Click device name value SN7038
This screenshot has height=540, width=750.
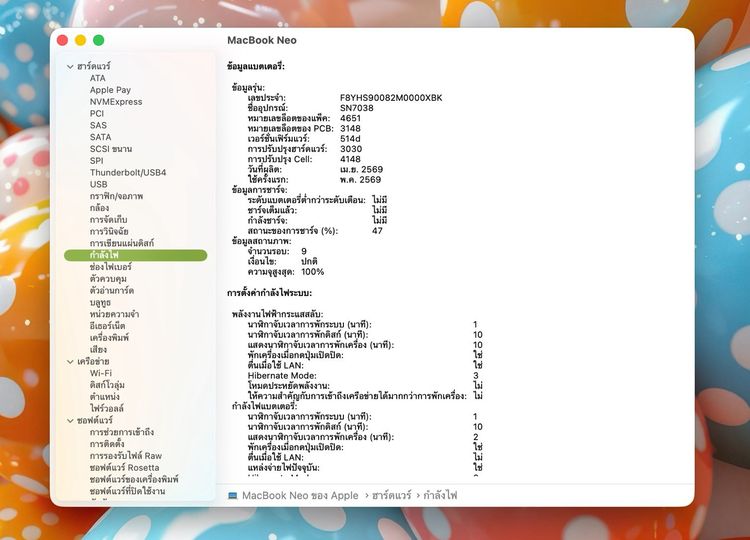coord(357,108)
